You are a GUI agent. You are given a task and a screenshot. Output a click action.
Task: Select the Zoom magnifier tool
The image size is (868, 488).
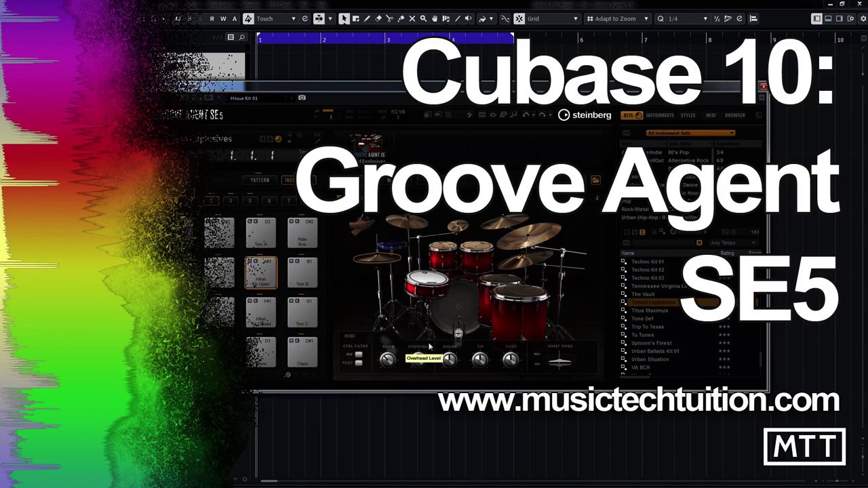423,18
